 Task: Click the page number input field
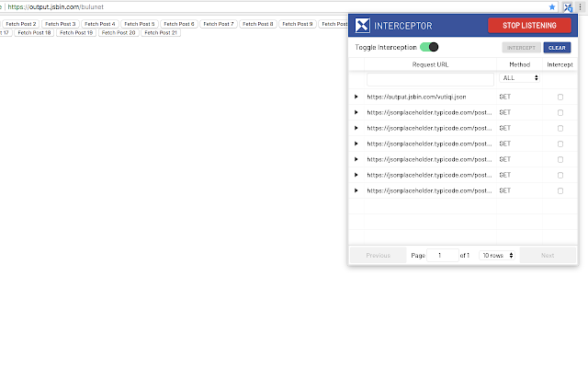click(x=443, y=256)
